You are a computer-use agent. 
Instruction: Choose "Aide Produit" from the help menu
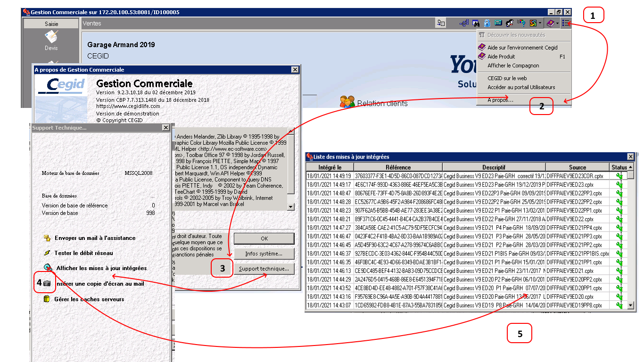tap(501, 57)
